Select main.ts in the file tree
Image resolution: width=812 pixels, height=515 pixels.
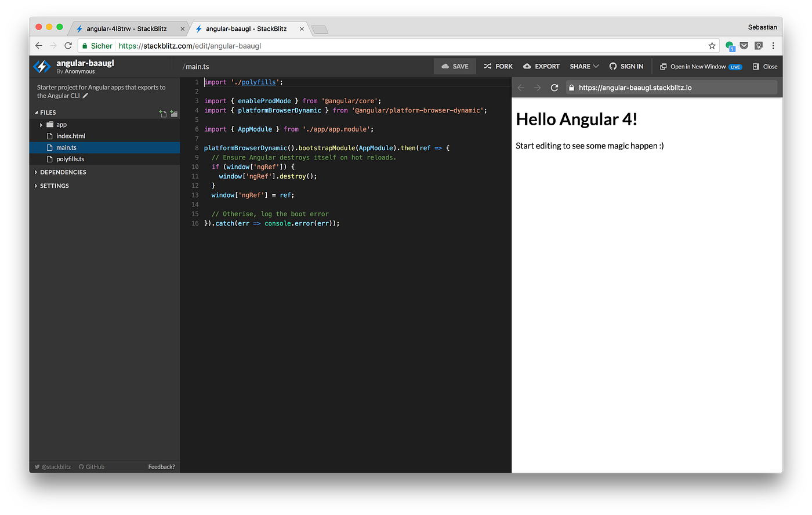pos(104,147)
